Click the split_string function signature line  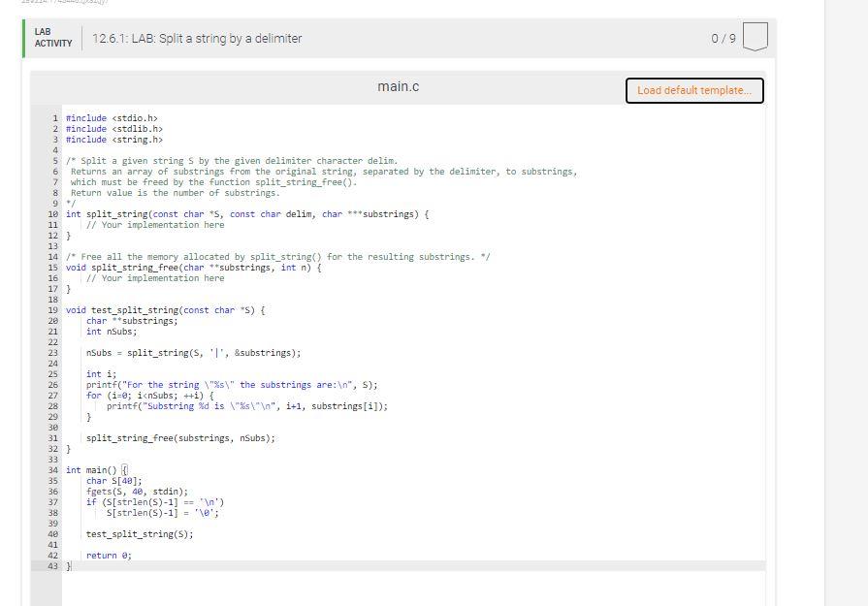pyautogui.click(x=247, y=214)
